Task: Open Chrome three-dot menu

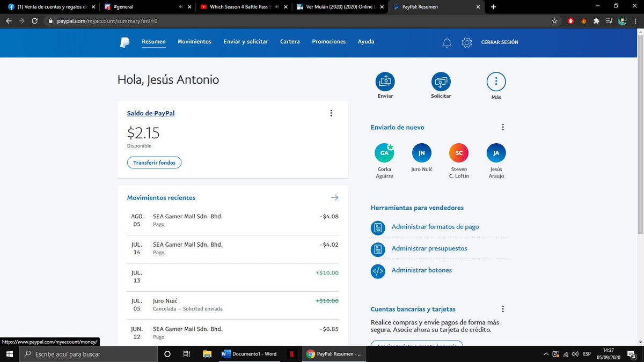Action: 635,21
